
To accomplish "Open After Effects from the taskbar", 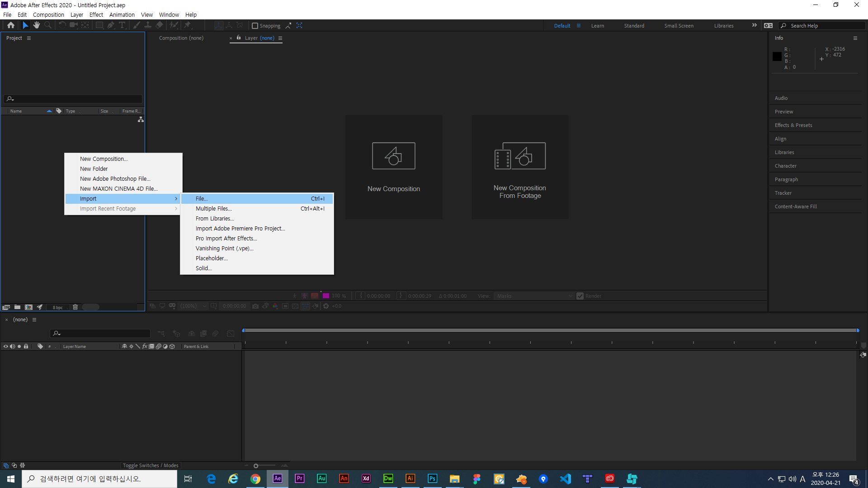I will [x=277, y=479].
